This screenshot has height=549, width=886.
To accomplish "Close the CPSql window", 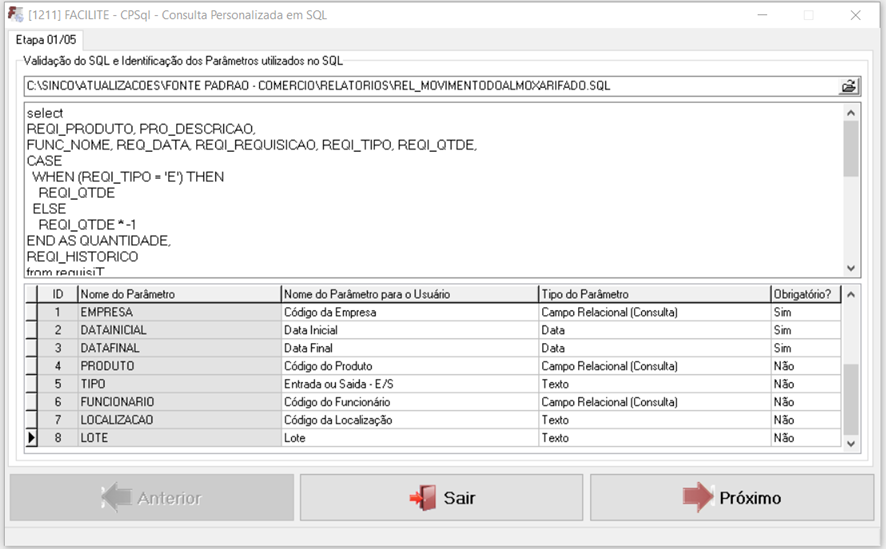I will (855, 15).
